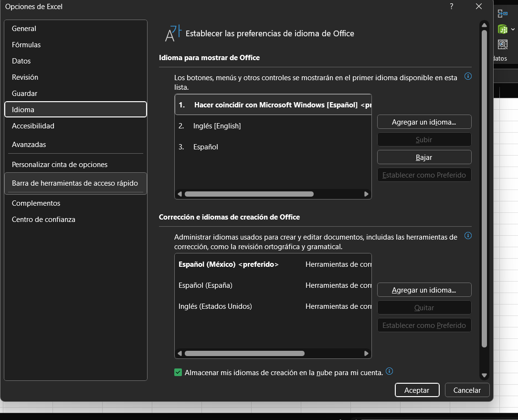The width and height of the screenshot is (518, 420).
Task: Click the magnifier table icon in ribbon
Action: (x=503, y=44)
